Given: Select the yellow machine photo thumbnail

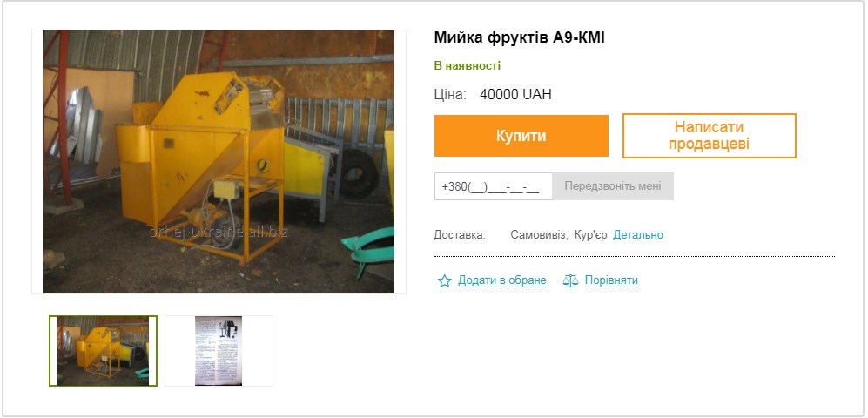Looking at the screenshot, I should tap(103, 351).
